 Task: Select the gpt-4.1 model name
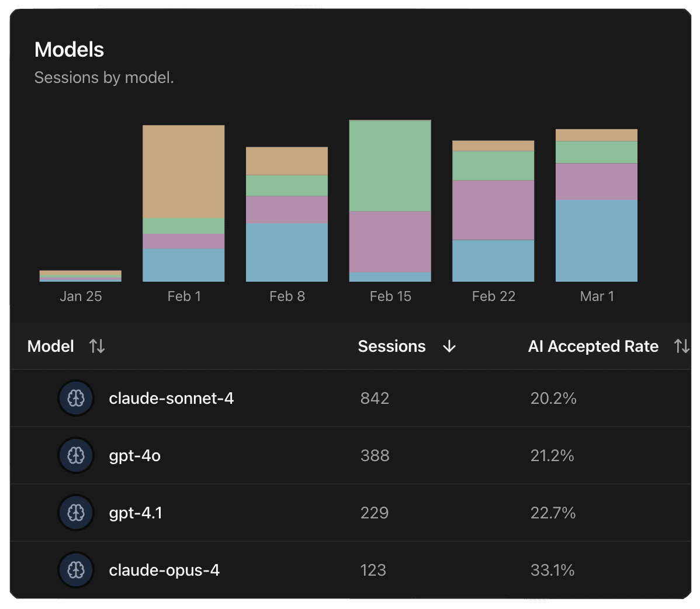click(x=136, y=513)
